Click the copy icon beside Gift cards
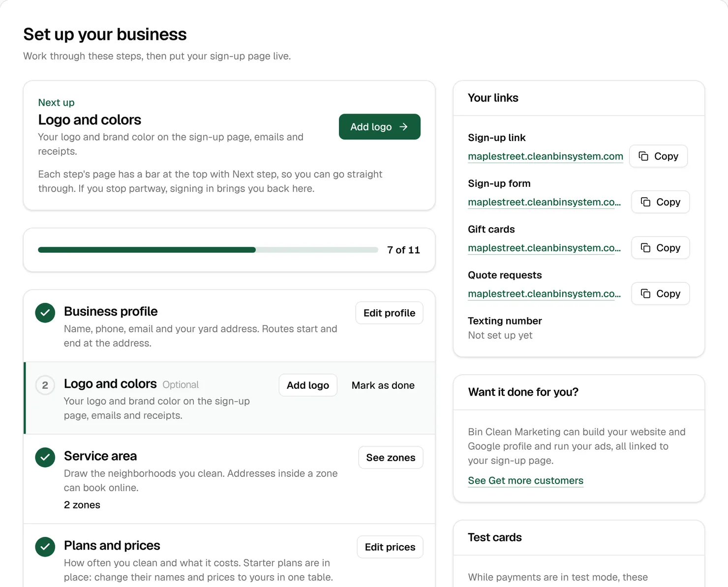Screen dimensions: 728x587 [645, 248]
